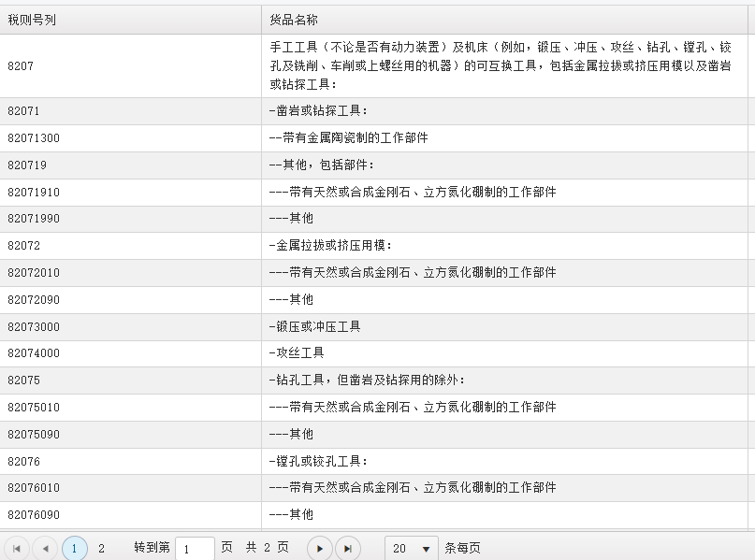Click 带有天然或合成金刚石 description in row 82071910
Screen dimensions: 755x560
click(413, 192)
